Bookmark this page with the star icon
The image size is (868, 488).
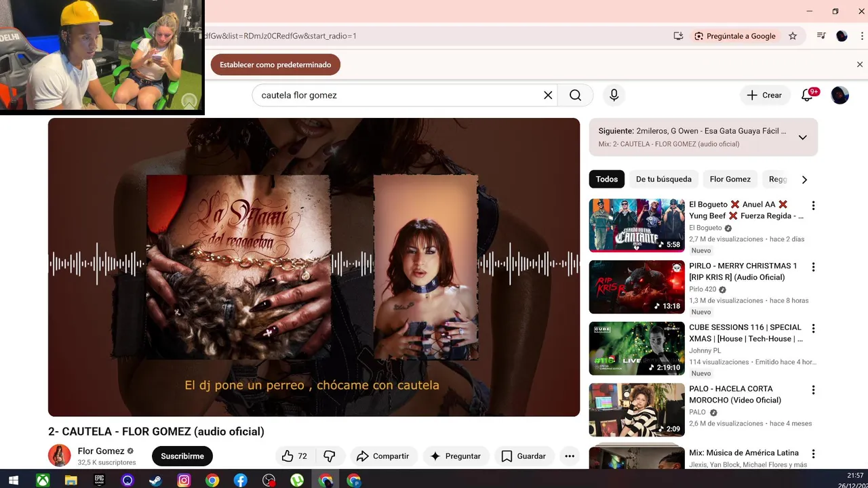(x=793, y=36)
